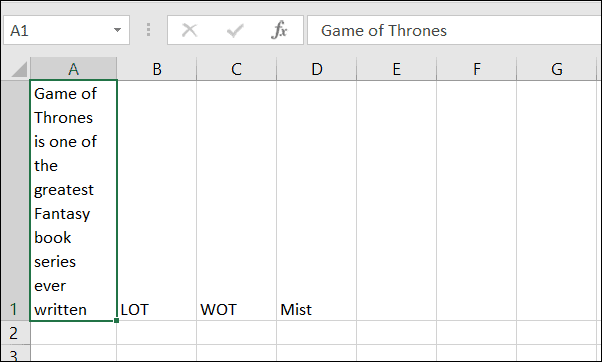Open the Insert Function fx icon
This screenshot has height=362, width=602.
pos(279,30)
